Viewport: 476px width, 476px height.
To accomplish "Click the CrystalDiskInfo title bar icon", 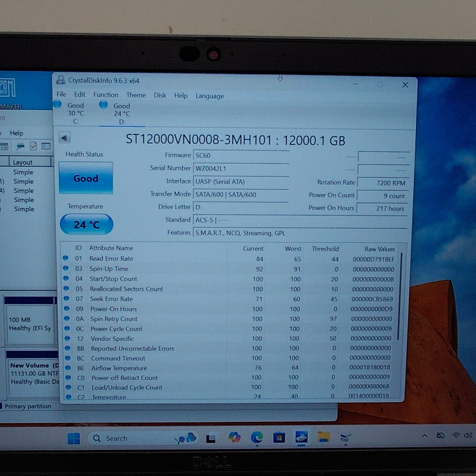I will [x=61, y=80].
